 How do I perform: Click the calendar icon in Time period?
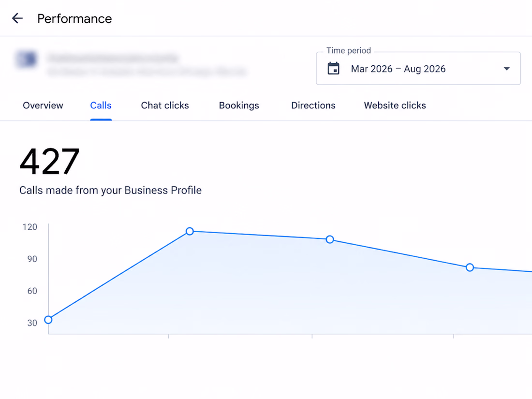(333, 69)
